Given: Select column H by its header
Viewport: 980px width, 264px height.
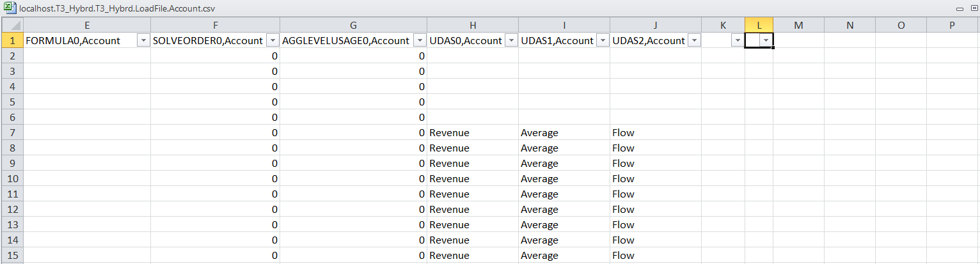Looking at the screenshot, I should (x=473, y=25).
